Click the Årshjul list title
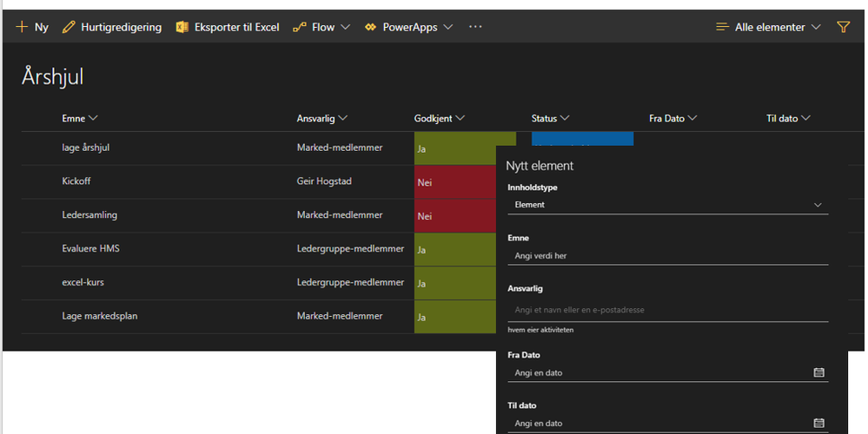Viewport: 868px width, 434px height. [53, 76]
